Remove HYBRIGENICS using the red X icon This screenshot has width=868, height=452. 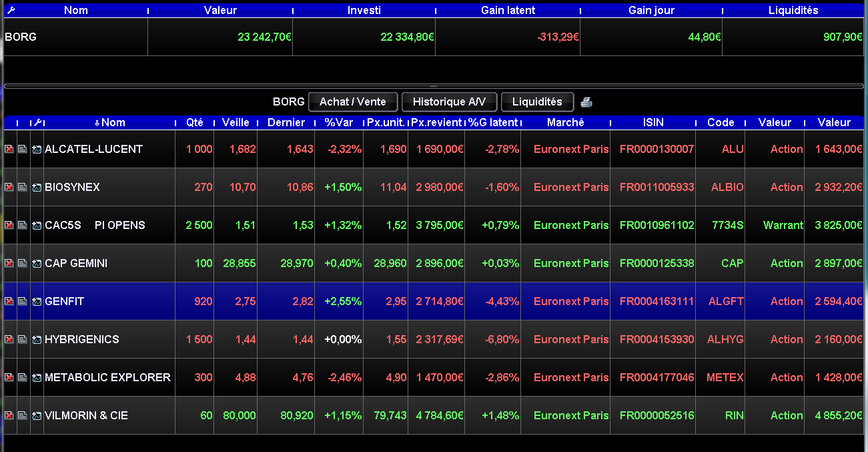click(9, 340)
